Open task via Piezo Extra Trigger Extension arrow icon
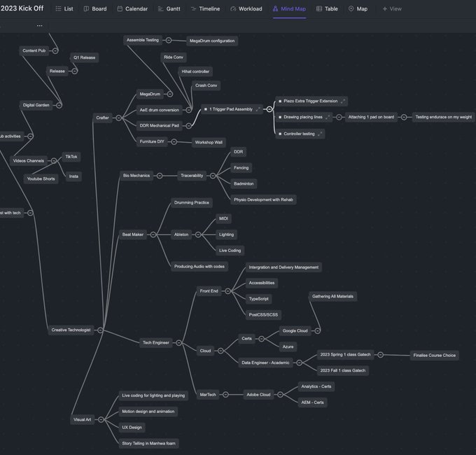Viewport: 476px width, 455px height. tap(343, 101)
